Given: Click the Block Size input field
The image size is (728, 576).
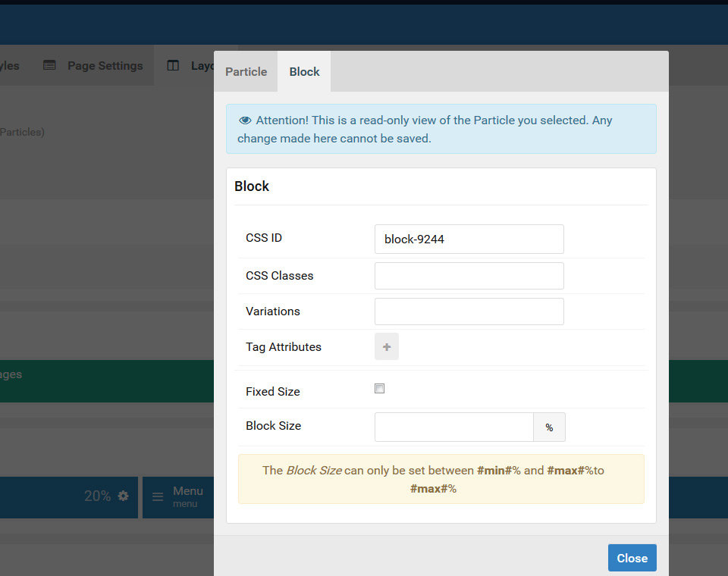Looking at the screenshot, I should [454, 427].
